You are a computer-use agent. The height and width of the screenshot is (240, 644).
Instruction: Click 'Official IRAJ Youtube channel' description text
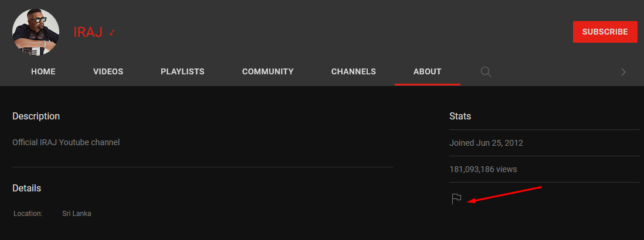(x=66, y=142)
